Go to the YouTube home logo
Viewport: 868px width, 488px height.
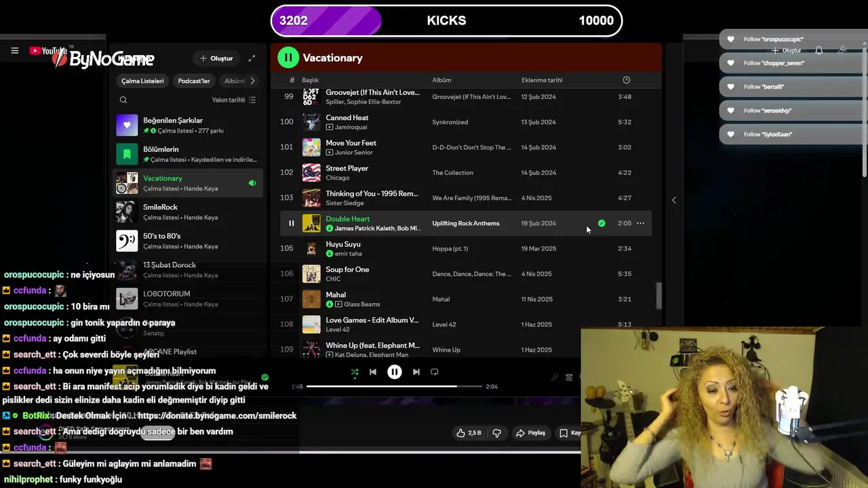[47, 51]
